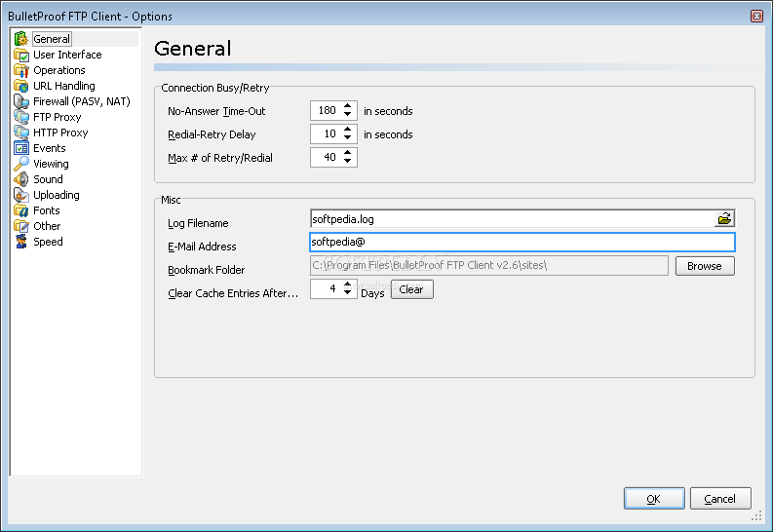This screenshot has height=532, width=773.
Task: Click the Clear cache button
Action: click(x=412, y=289)
